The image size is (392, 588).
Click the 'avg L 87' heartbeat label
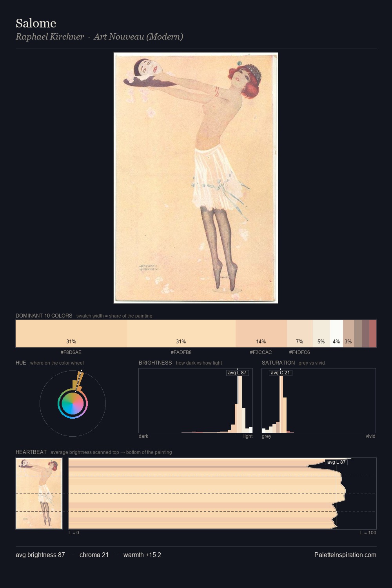336,462
